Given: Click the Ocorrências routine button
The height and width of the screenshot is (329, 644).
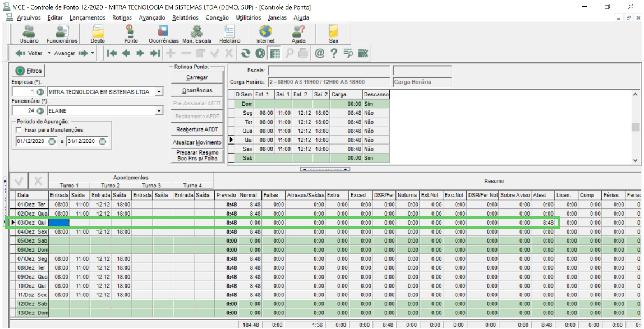Looking at the screenshot, I should (x=197, y=90).
